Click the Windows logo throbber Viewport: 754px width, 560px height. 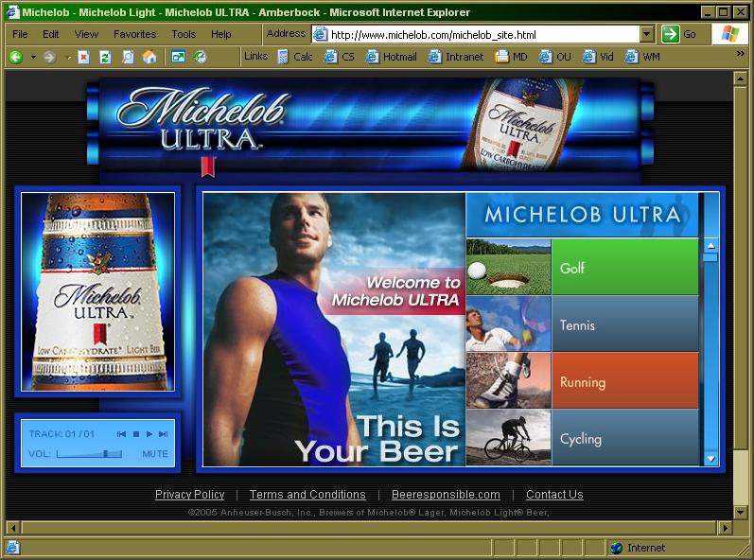730,34
